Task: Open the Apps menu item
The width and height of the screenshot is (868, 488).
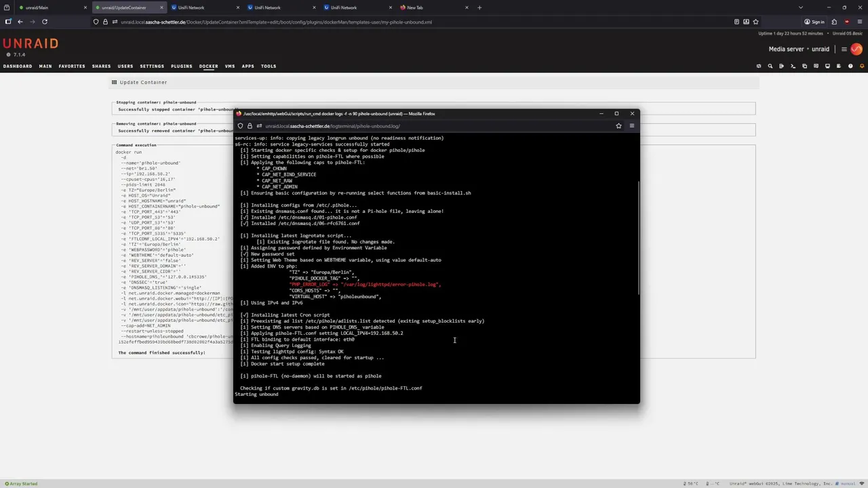Action: point(248,66)
